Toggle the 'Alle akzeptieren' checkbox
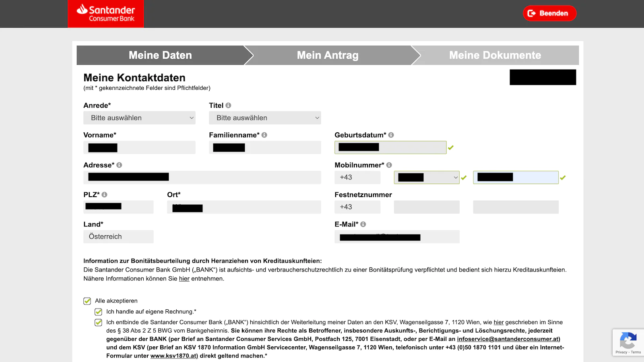This screenshot has width=644, height=362. (87, 301)
